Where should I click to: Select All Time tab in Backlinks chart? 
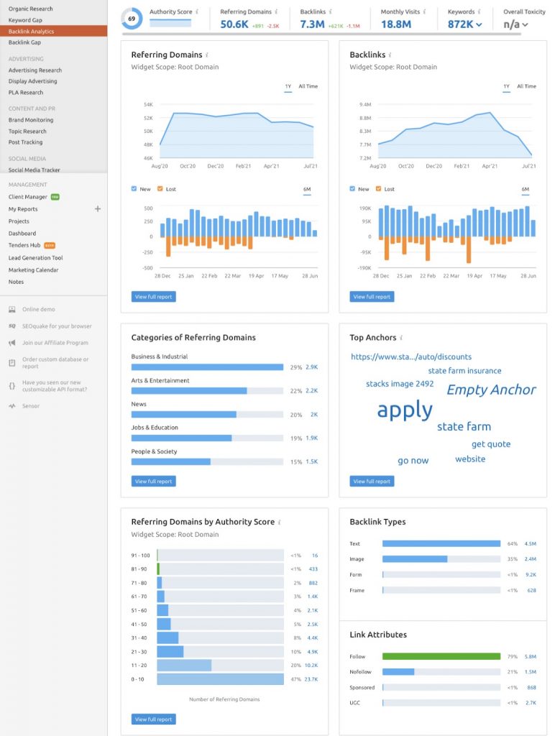point(526,86)
